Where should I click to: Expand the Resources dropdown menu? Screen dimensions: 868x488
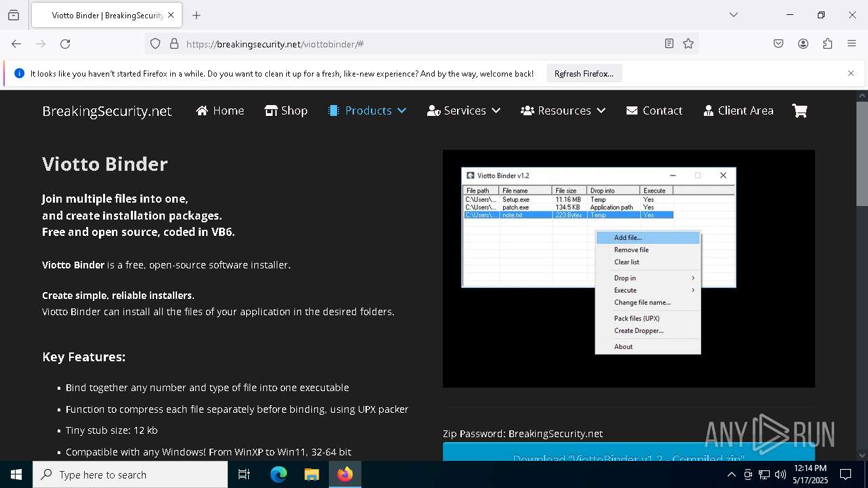click(x=563, y=110)
